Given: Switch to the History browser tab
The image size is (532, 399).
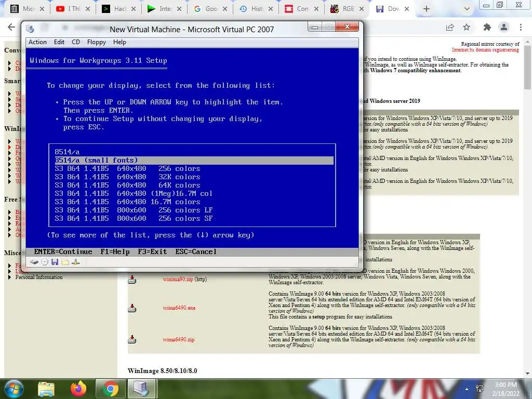Looking at the screenshot, I should (256, 9).
